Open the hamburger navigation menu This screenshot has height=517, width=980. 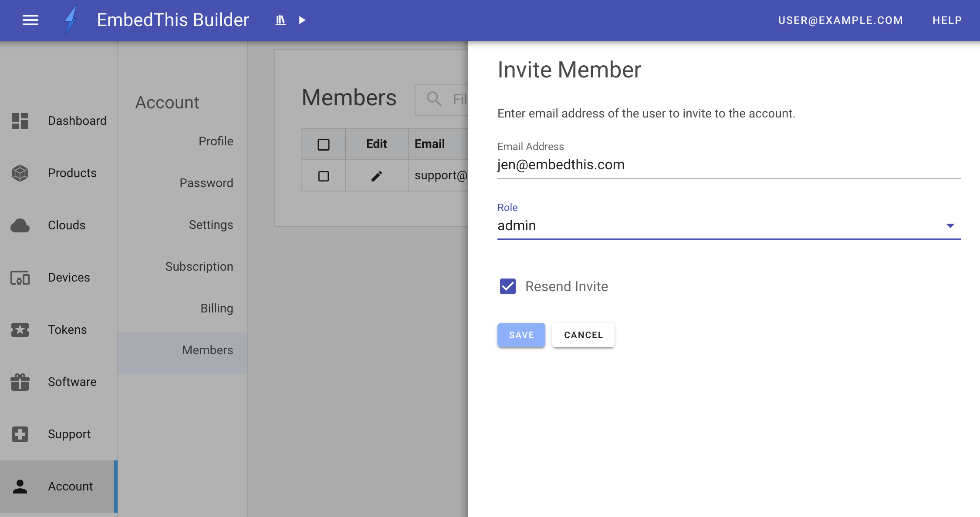pos(30,20)
